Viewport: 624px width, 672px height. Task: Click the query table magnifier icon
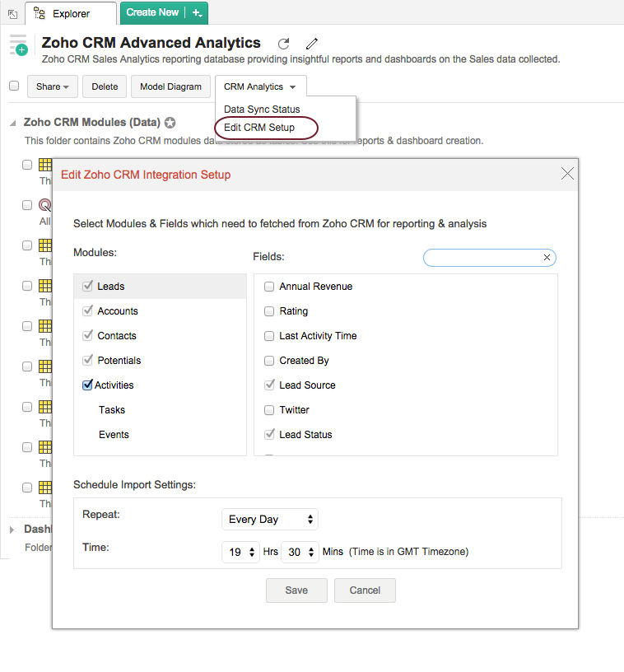[x=45, y=205]
